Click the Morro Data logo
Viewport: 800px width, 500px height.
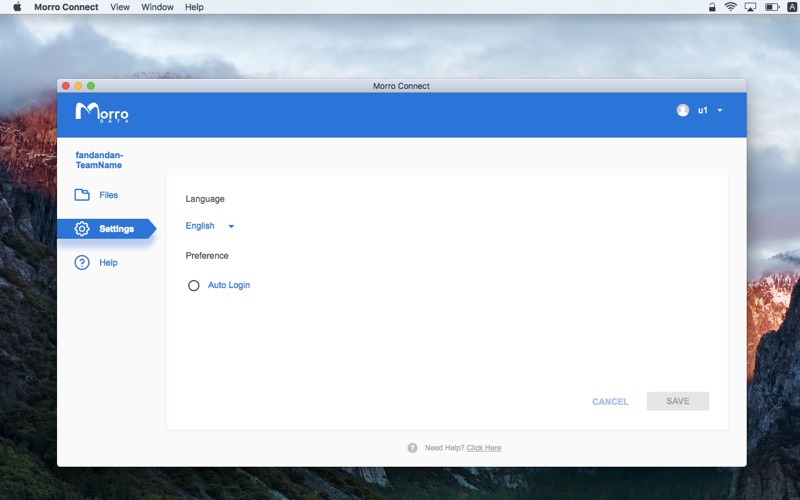(102, 112)
